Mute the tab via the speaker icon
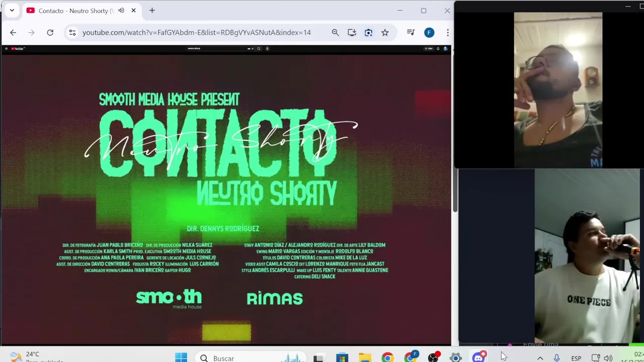 pos(121,11)
